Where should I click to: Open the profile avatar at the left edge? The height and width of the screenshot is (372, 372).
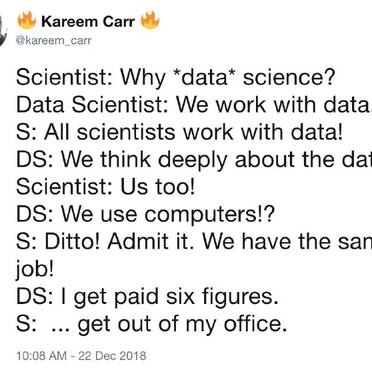pyautogui.click(x=3, y=31)
